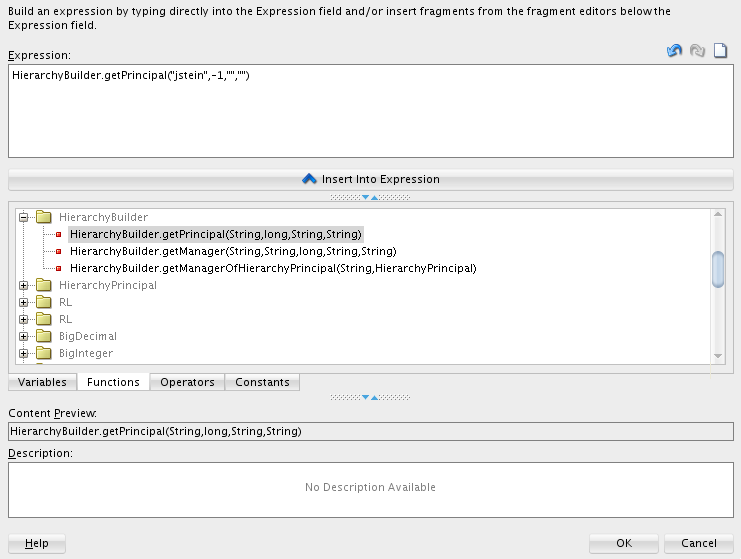Switch to the Functions tab

point(113,382)
